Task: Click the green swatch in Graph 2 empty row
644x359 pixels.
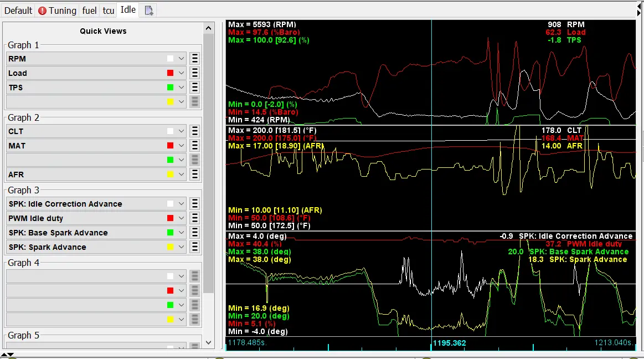Action: [x=170, y=160]
